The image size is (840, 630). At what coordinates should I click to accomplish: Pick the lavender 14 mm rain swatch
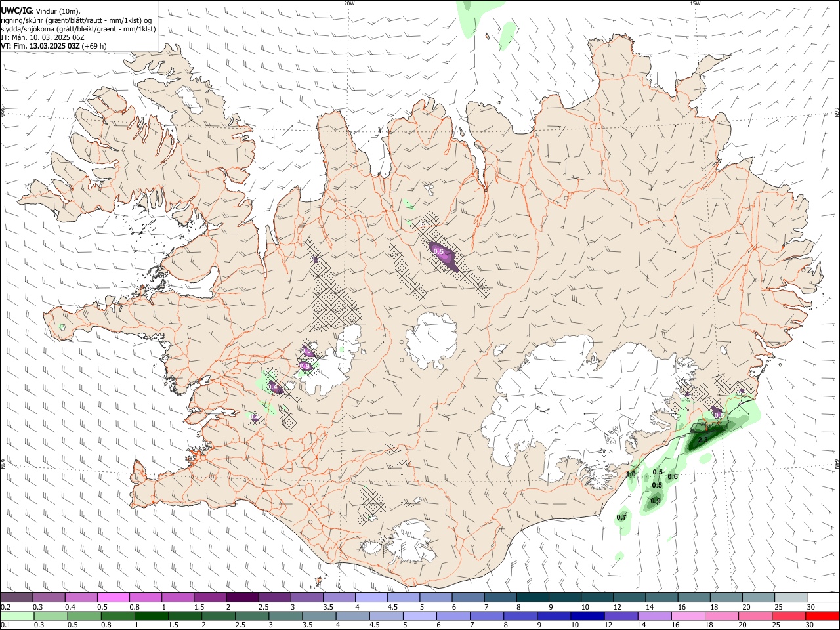click(654, 616)
